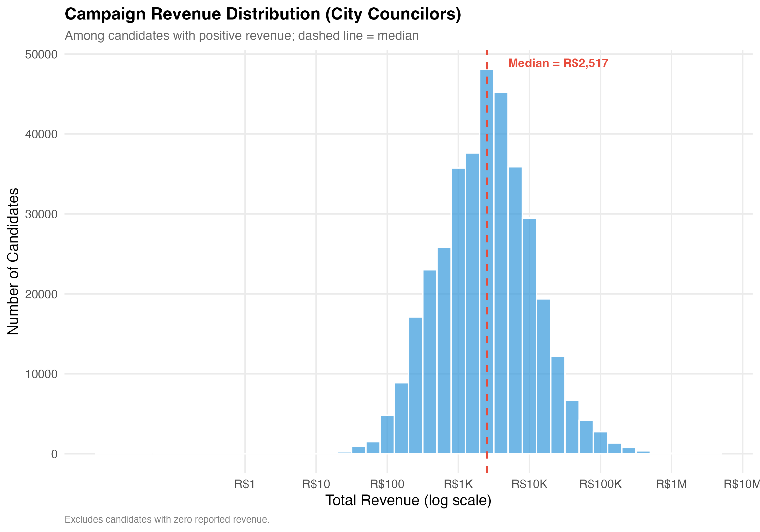Viewport: 760px width, 532px height.
Task: Click the 20000 y-axis tick label
Action: click(x=41, y=294)
